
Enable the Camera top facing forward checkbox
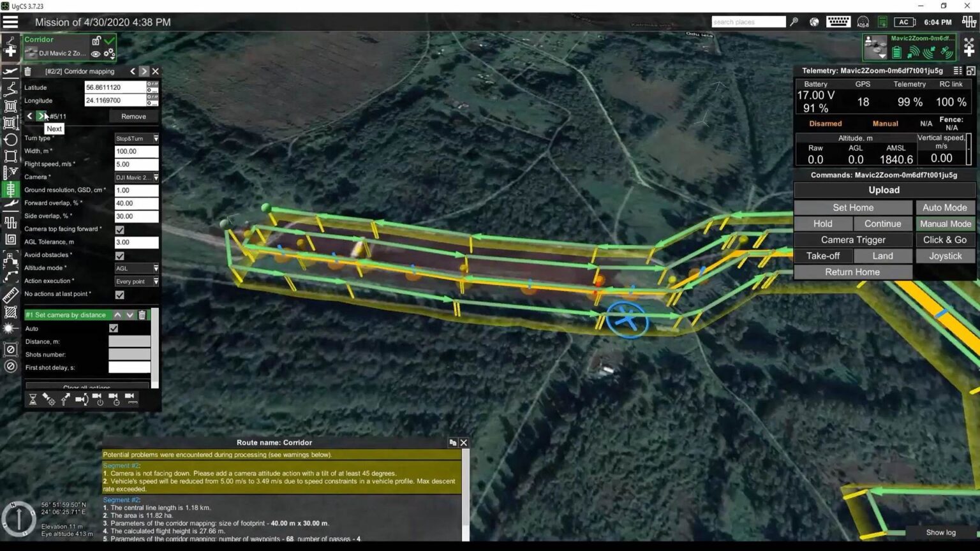tap(119, 229)
